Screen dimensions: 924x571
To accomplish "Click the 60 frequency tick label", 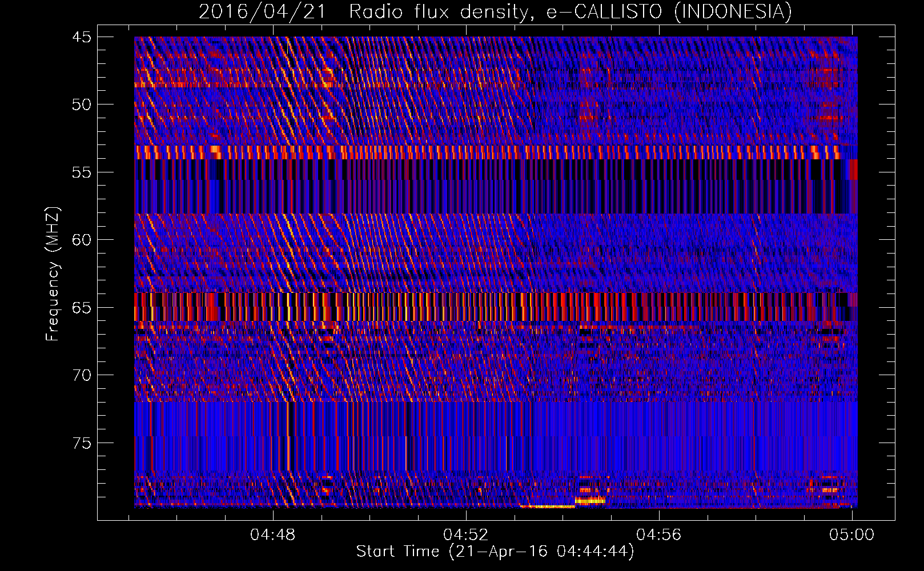I will tap(81, 240).
